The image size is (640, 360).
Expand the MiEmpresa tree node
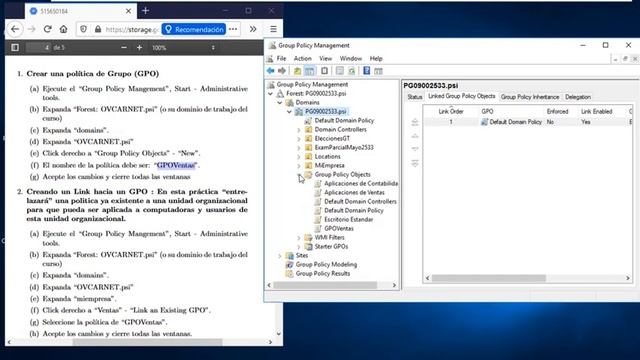click(299, 166)
